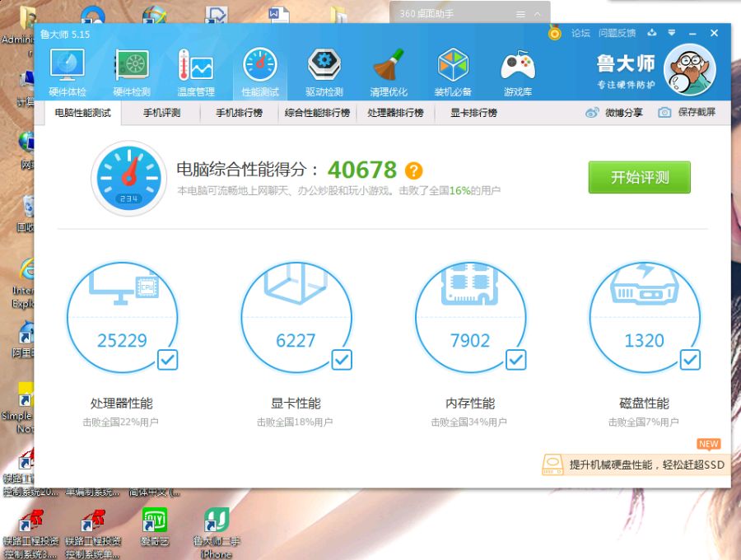Open 游戏库 game library controller icon

518,72
